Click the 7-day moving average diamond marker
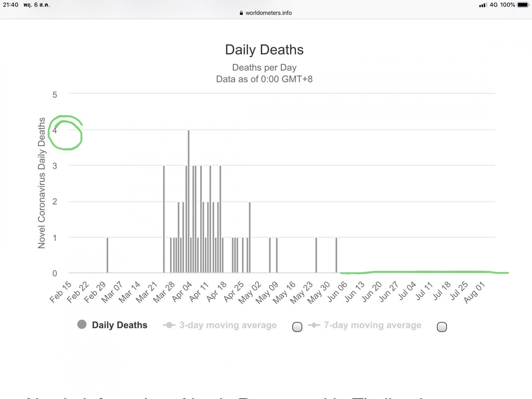This screenshot has width=532, height=399. 314,325
